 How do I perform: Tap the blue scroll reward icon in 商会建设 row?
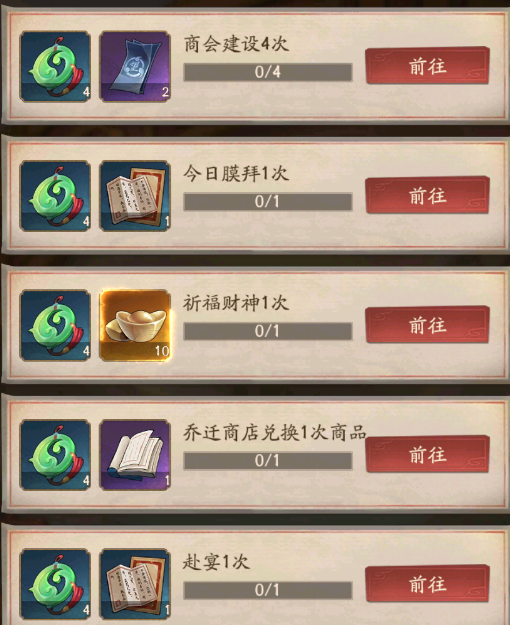click(135, 67)
